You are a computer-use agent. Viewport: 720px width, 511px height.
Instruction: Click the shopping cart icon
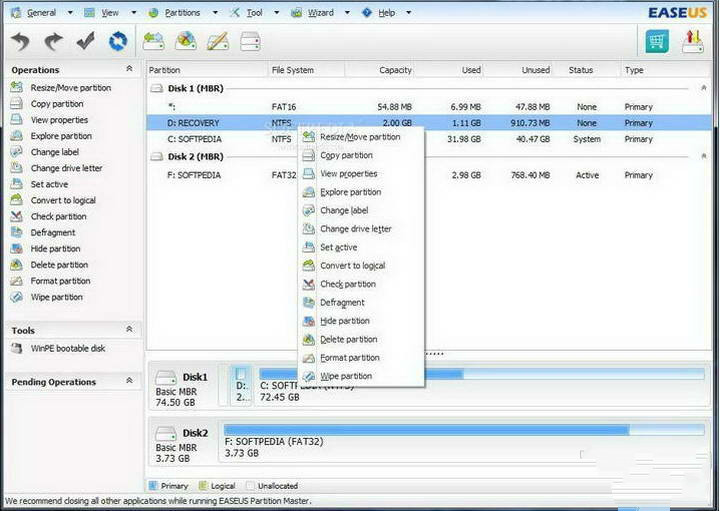(x=656, y=41)
